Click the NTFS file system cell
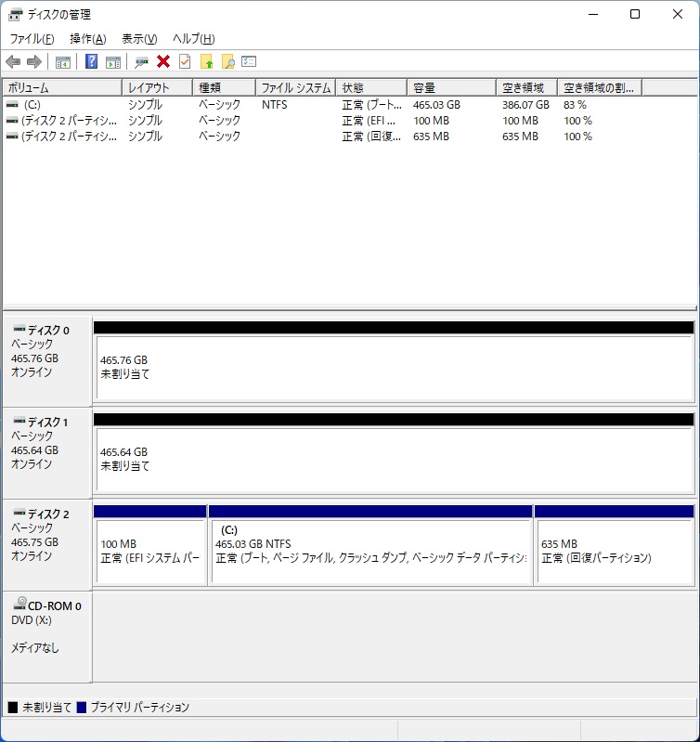Viewport: 700px width, 742px height. pos(274,105)
